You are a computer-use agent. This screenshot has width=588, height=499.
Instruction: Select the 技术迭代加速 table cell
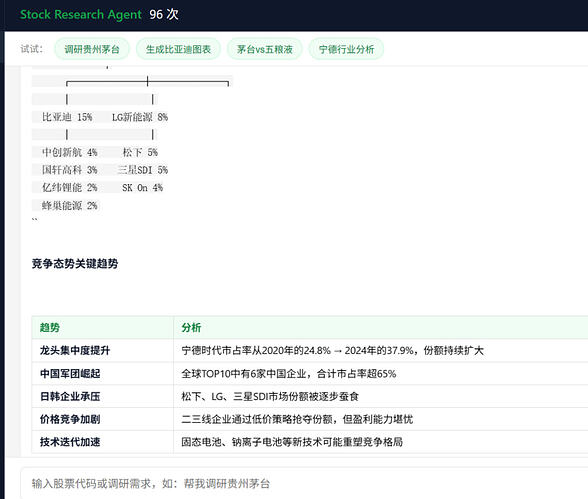click(x=103, y=442)
